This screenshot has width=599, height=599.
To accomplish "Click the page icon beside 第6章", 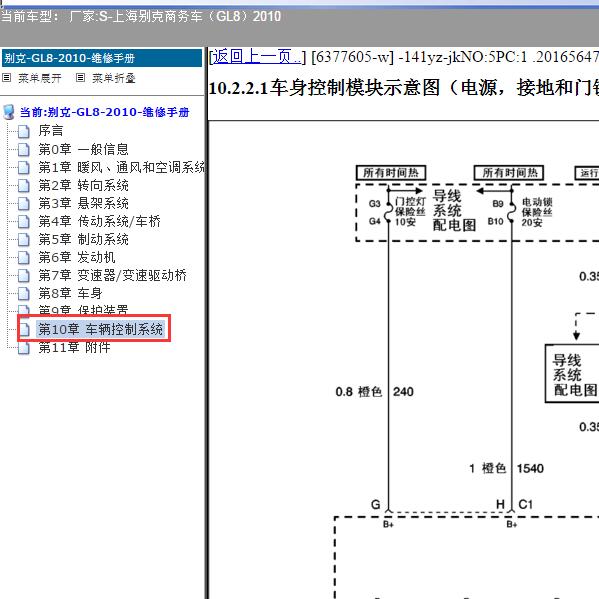I will point(24,258).
